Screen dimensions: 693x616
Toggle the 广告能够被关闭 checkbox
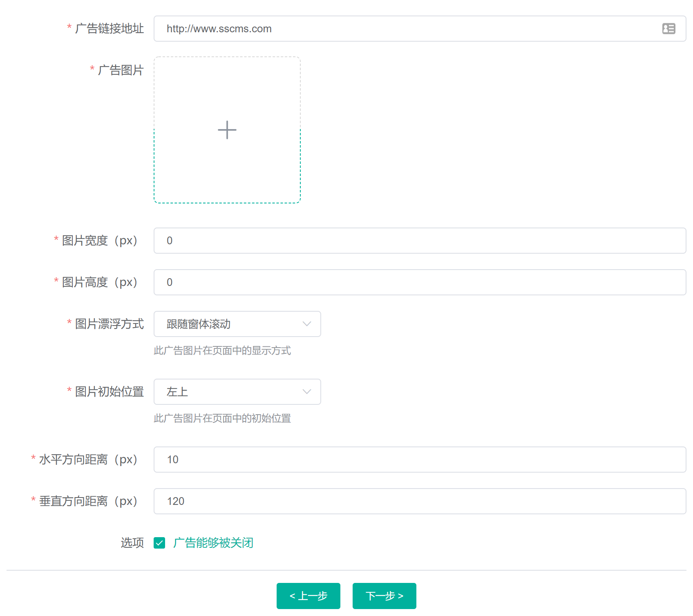pos(159,543)
